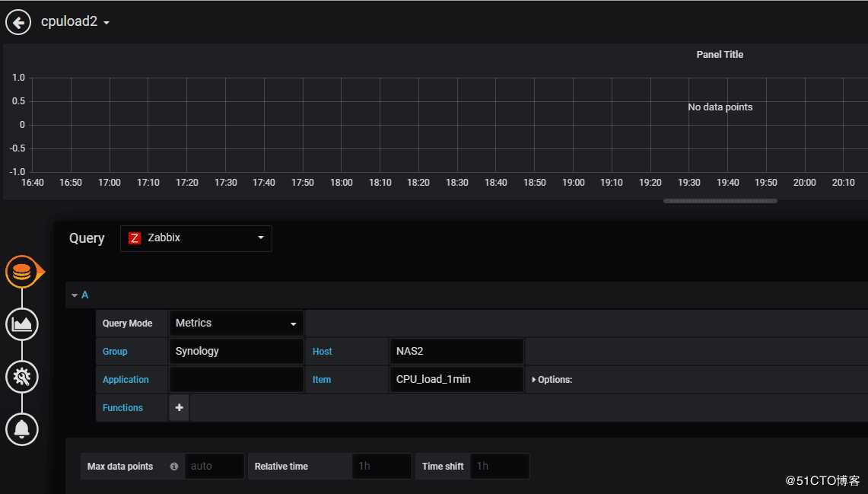The image size is (868, 494).
Task: Click the Zabbix Z logo icon
Action: click(135, 238)
